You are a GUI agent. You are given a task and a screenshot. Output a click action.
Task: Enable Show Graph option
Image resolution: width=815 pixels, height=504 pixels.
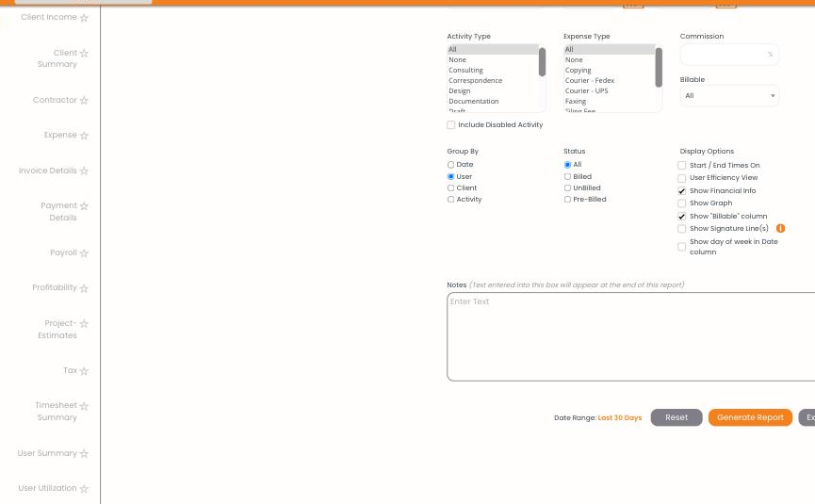682,203
